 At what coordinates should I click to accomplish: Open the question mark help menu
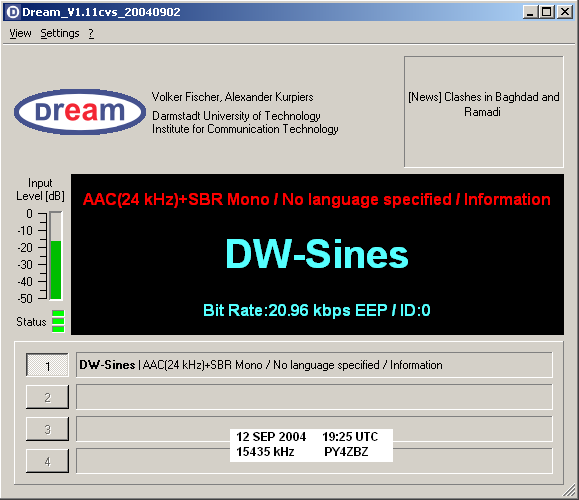tap(91, 33)
